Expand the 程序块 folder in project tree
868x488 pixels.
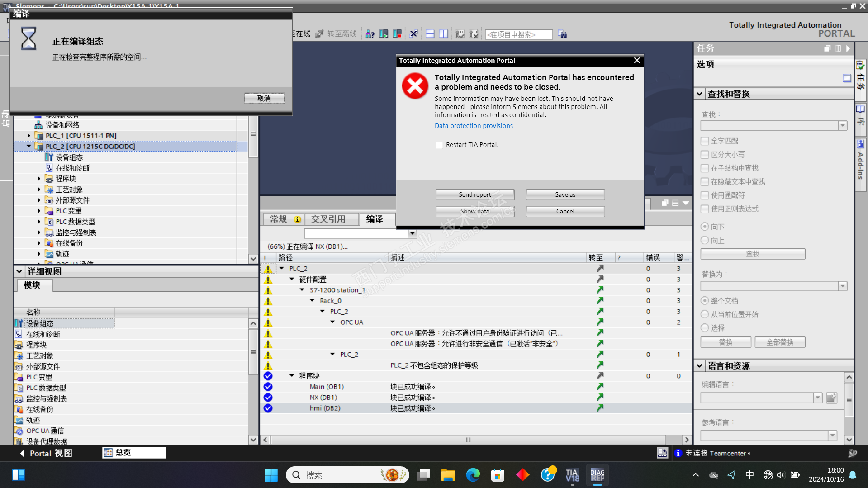click(x=39, y=179)
